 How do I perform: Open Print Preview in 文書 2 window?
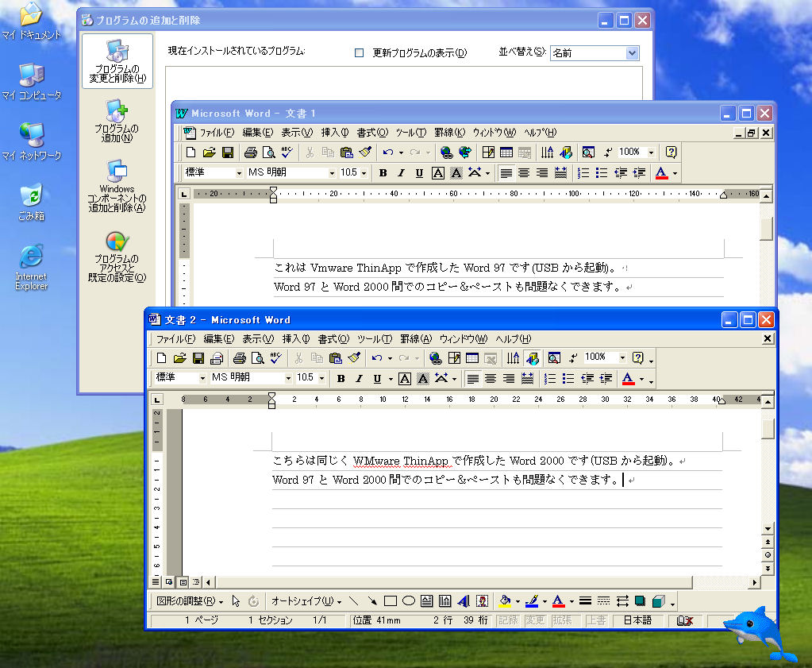coord(257,357)
